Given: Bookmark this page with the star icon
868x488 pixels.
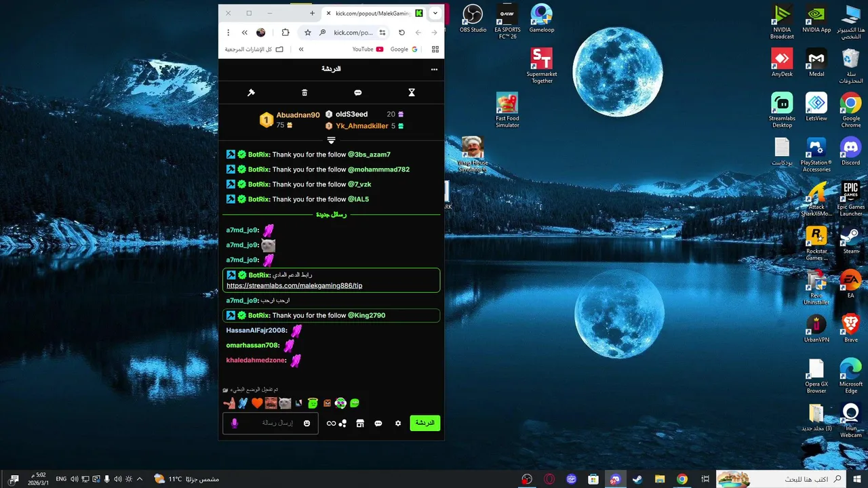Looking at the screenshot, I should click(308, 33).
